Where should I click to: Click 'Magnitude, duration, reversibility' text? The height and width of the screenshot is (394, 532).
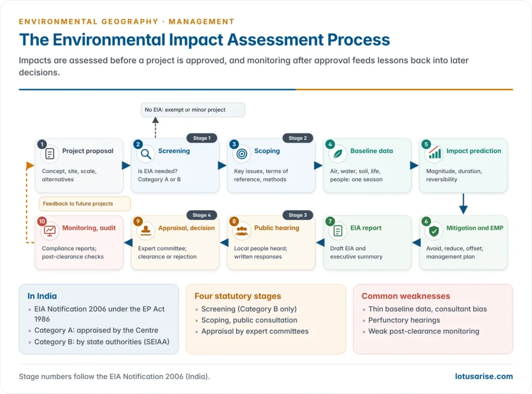[454, 175]
